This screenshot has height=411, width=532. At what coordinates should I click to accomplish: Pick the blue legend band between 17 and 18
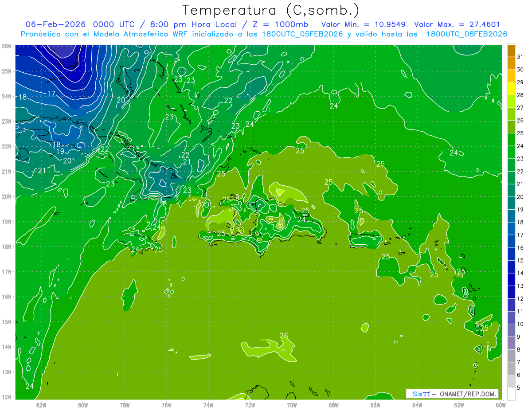click(x=511, y=229)
